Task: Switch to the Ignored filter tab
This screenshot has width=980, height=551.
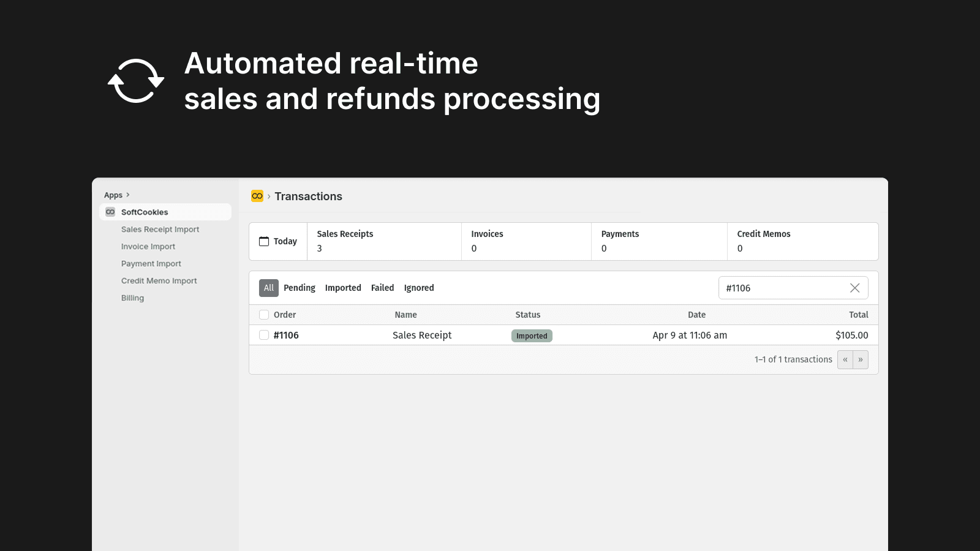Action: pos(419,288)
